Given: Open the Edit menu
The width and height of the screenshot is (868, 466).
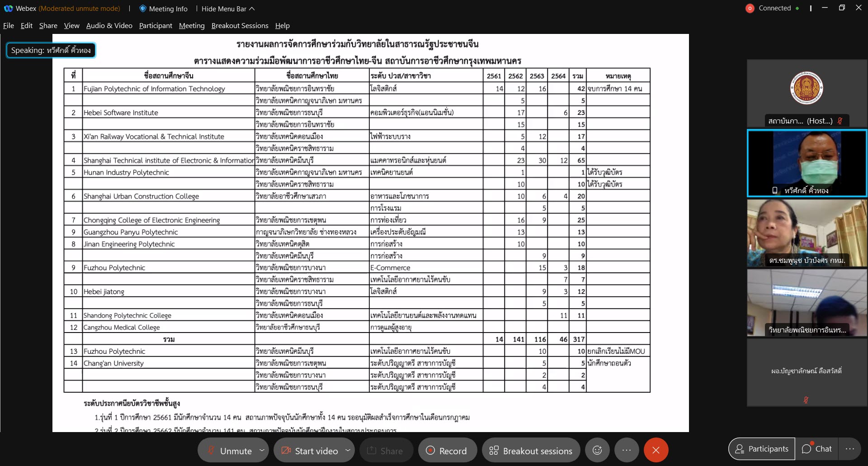Looking at the screenshot, I should point(27,26).
